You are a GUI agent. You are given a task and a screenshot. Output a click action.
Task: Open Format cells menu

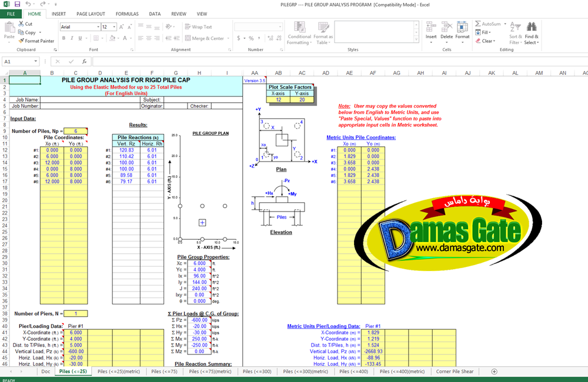click(x=462, y=32)
